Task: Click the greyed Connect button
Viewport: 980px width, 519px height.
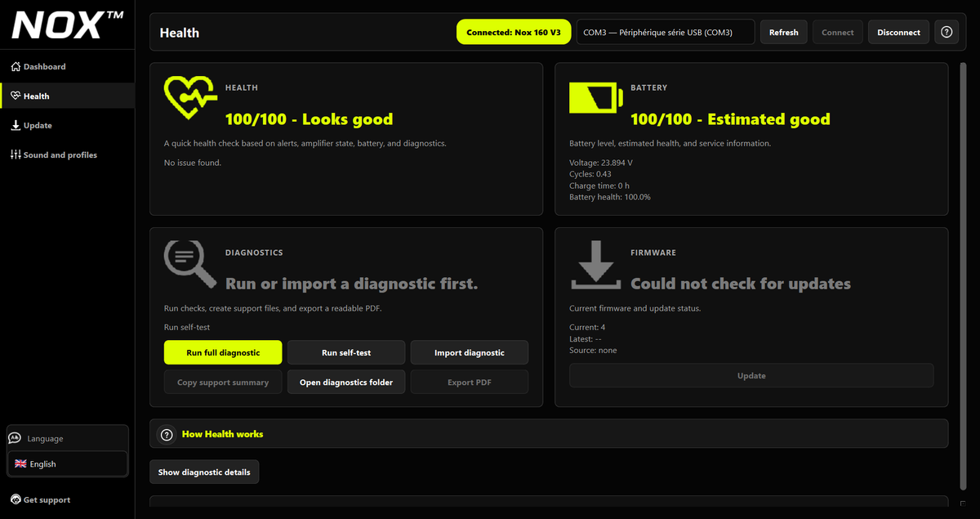Action: point(838,32)
